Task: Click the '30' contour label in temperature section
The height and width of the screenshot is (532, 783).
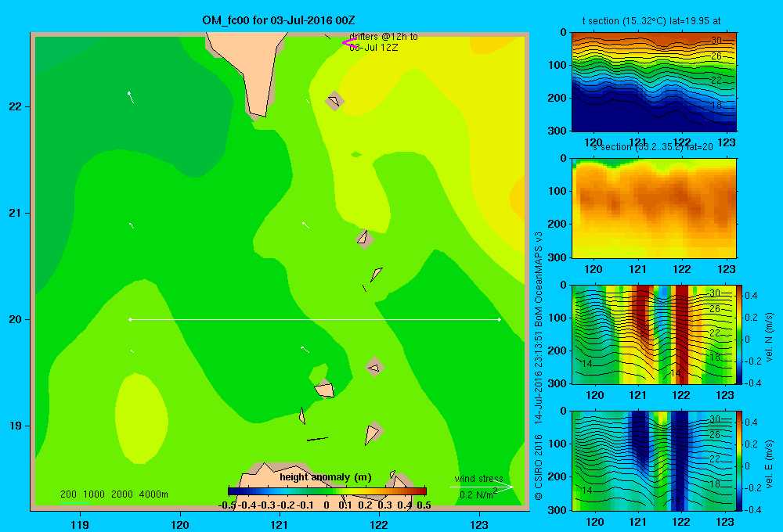Action: [x=716, y=41]
